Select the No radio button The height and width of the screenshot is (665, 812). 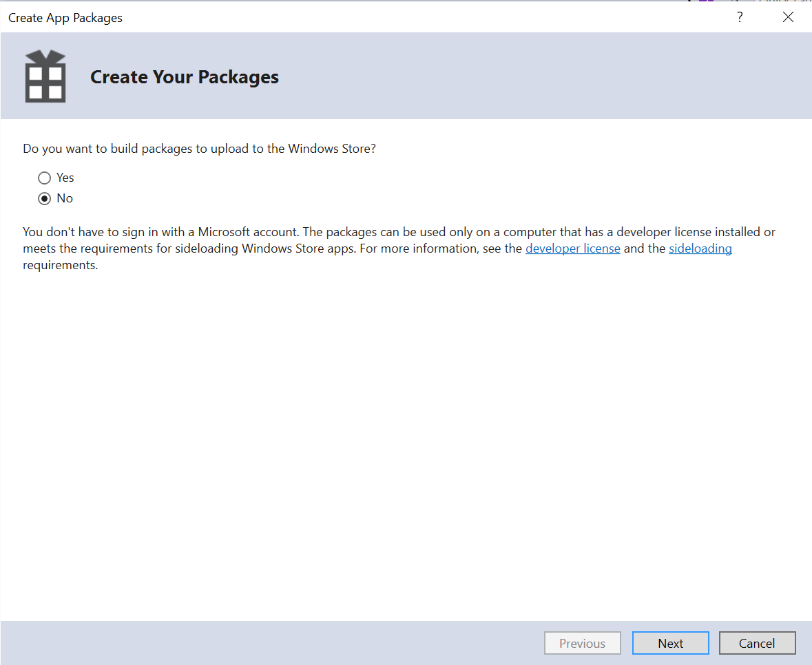[45, 198]
